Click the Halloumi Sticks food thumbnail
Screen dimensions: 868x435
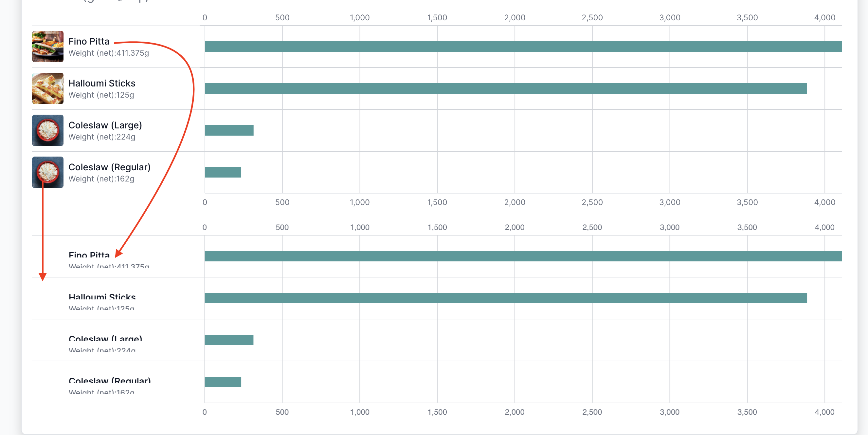point(47,88)
